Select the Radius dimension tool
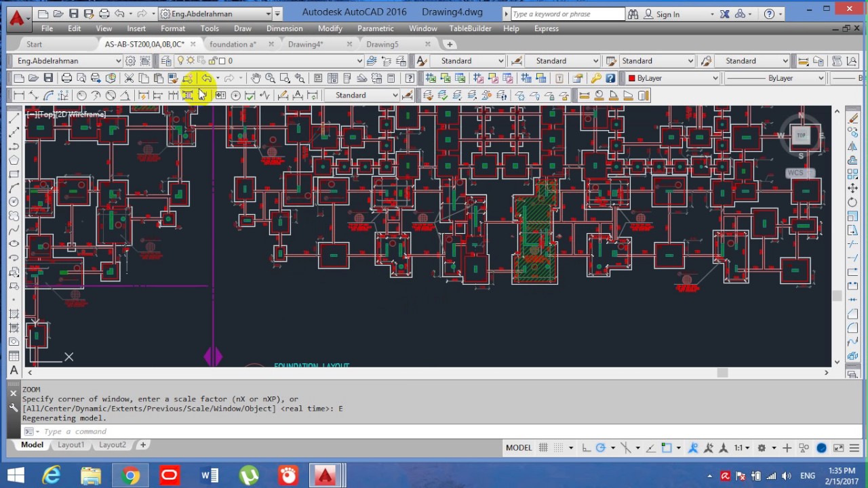Image resolution: width=868 pixels, height=488 pixels. click(x=81, y=96)
